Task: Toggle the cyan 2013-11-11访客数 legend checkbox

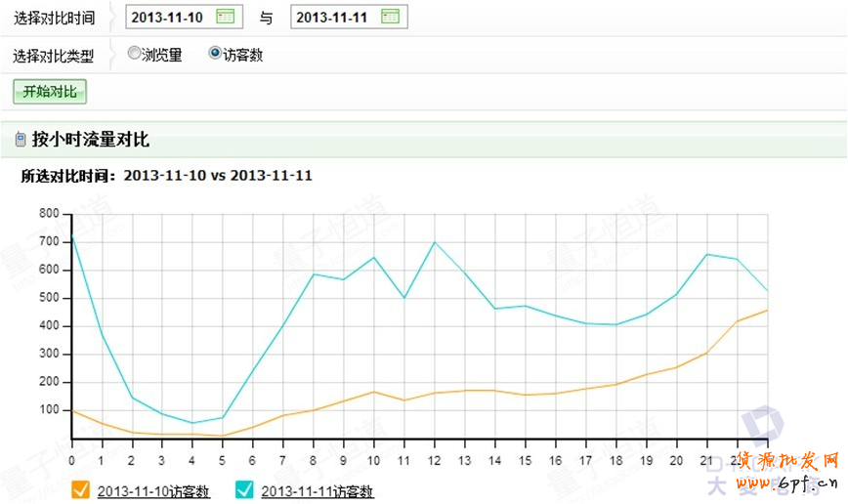Action: point(245,489)
